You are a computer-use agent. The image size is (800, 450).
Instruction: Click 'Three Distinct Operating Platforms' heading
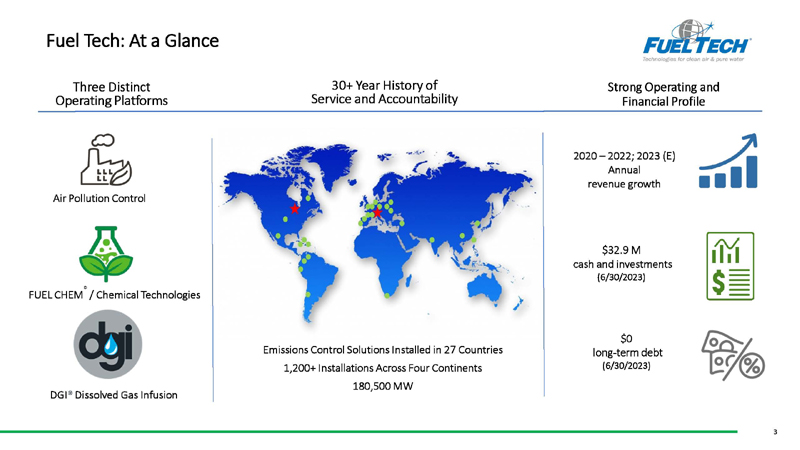coord(111,94)
